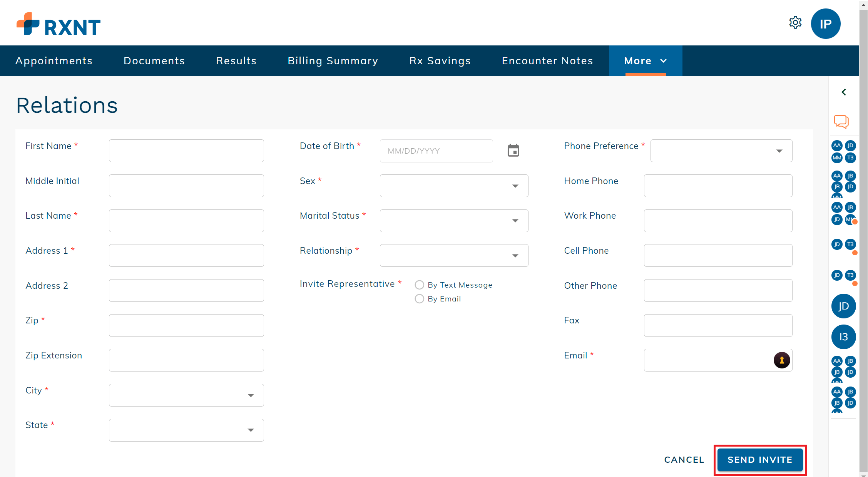
Task: Select By Email radio option
Action: coord(419,299)
